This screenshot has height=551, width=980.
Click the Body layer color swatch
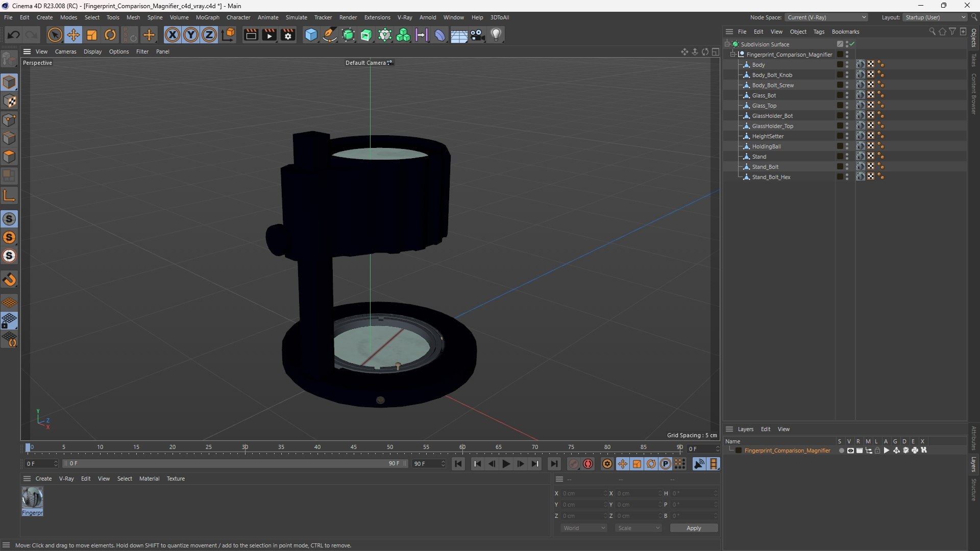tap(840, 65)
